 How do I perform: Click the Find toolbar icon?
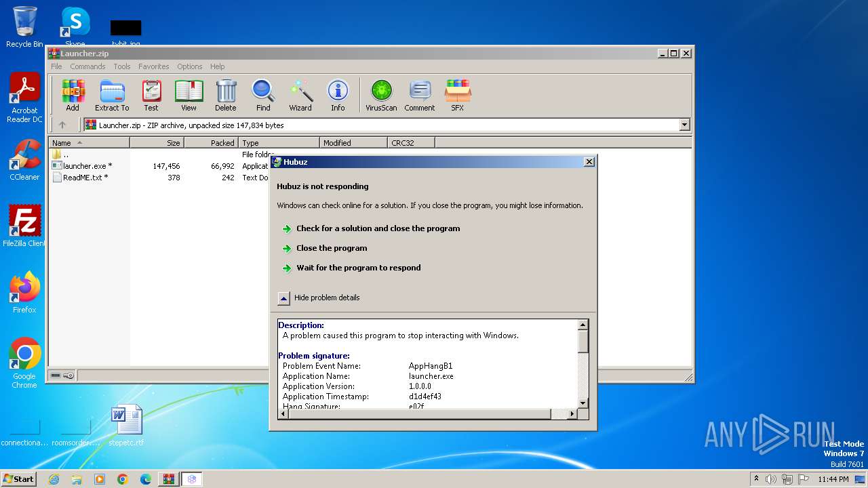pos(263,96)
